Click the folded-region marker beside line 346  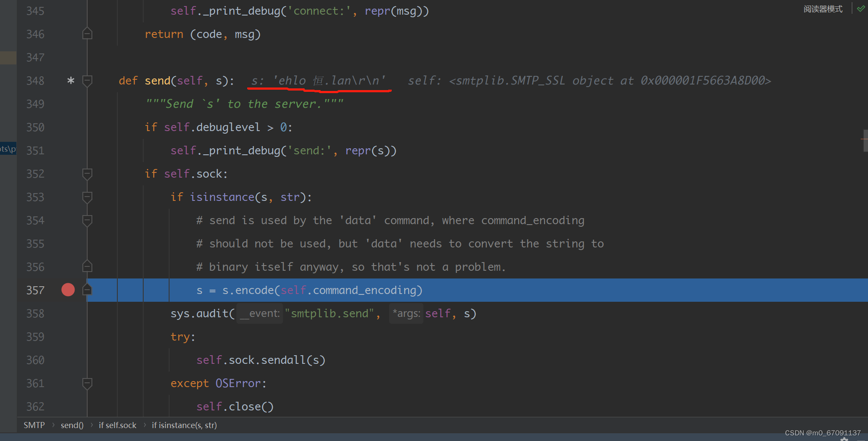[87, 33]
